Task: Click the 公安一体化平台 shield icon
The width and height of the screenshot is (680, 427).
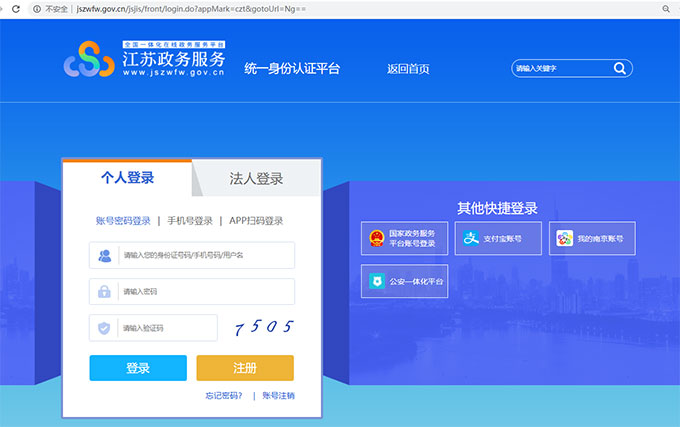Action: pos(376,281)
